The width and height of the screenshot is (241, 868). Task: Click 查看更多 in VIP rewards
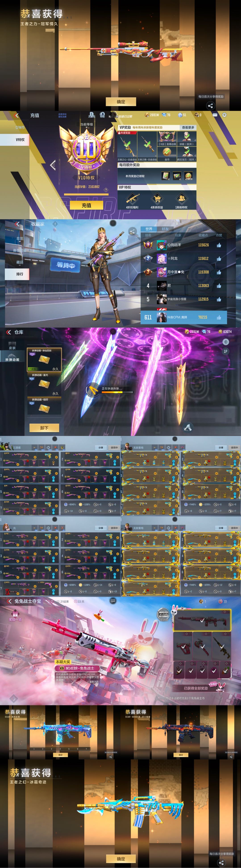pyautogui.click(x=188, y=127)
